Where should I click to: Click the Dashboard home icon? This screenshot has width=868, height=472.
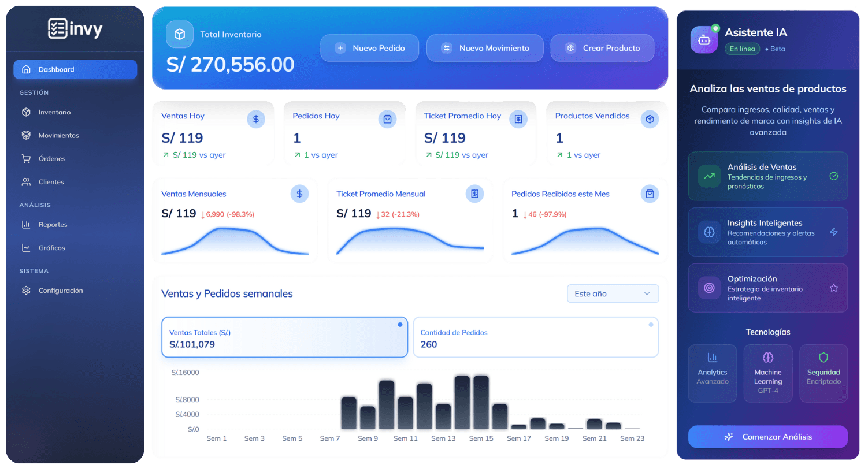[x=26, y=69]
